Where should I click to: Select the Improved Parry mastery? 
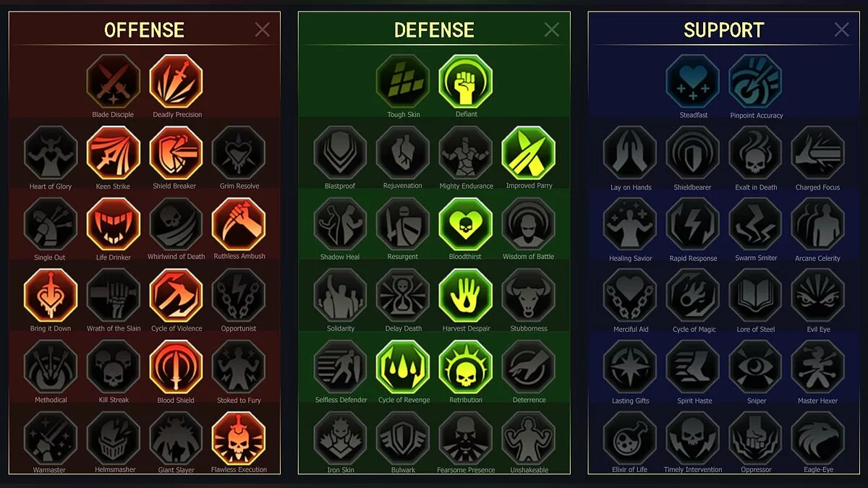tap(529, 153)
